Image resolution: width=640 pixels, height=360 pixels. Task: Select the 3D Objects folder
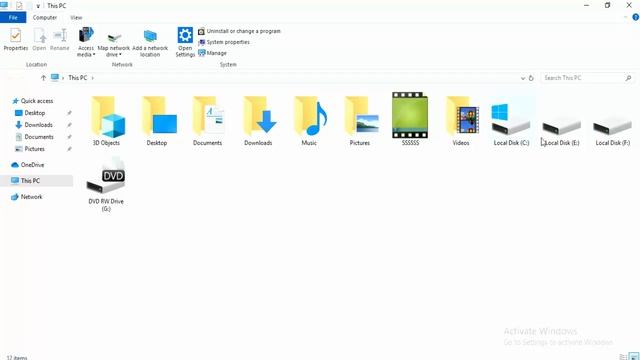click(106, 121)
